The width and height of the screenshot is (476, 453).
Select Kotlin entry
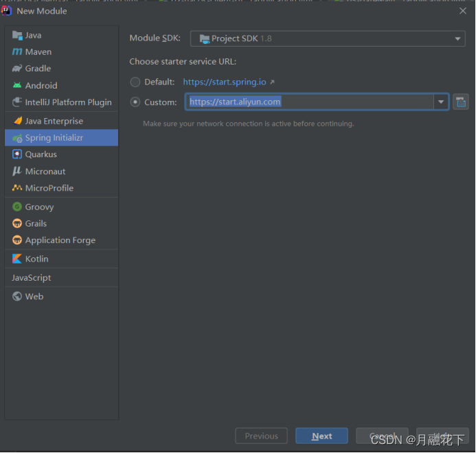point(62,259)
